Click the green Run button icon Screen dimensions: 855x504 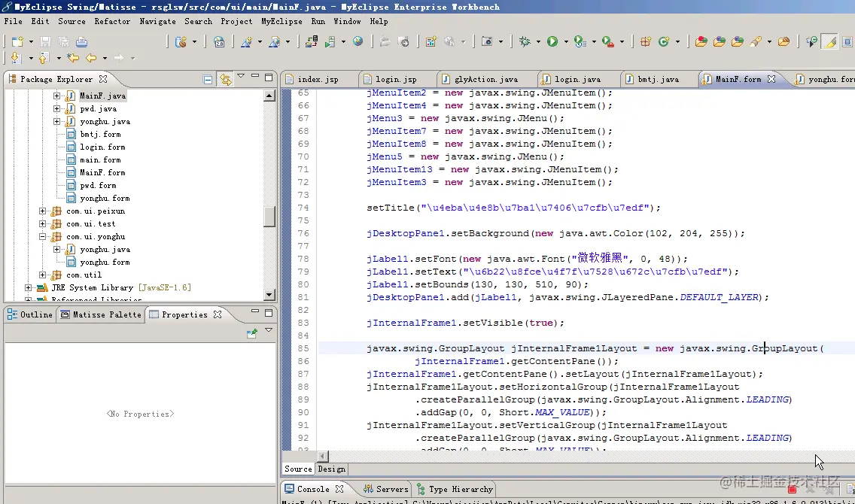point(552,42)
